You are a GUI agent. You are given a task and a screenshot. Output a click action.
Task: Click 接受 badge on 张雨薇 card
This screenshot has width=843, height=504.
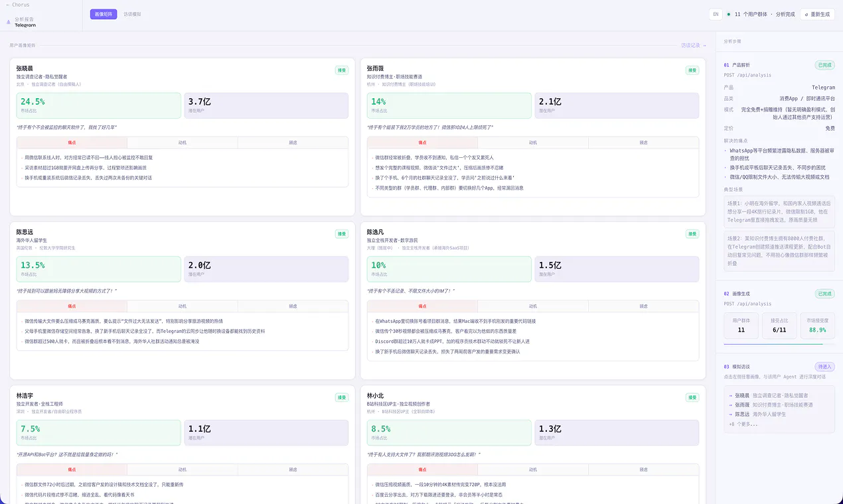[692, 70]
